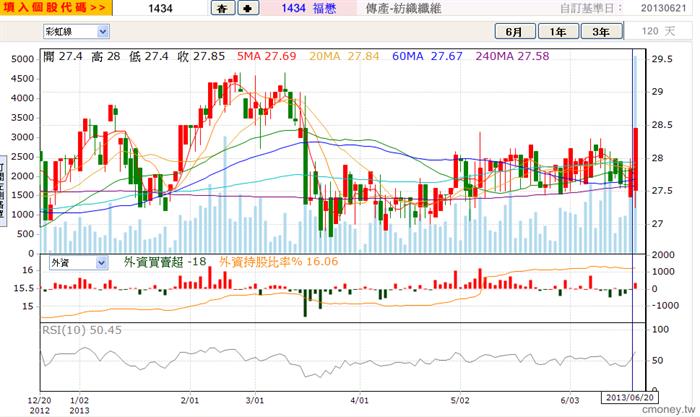Click the 240MA 27.58 legend label
Screen dimensions: 700x417
click(512, 56)
